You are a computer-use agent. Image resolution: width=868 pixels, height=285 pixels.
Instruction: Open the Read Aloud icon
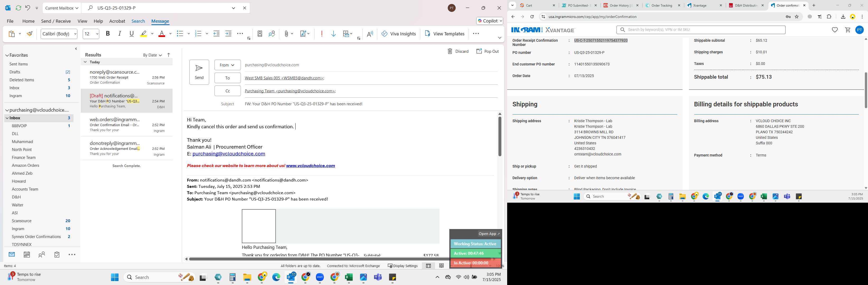point(370,34)
